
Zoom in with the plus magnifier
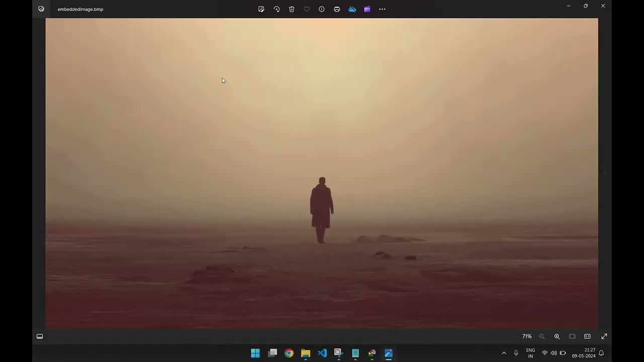(557, 336)
